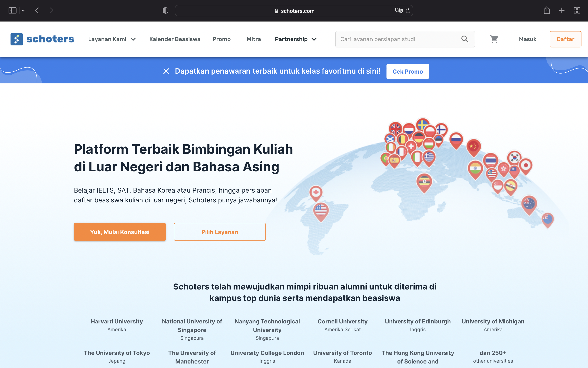Click the schoters.com address bar
The image size is (588, 368).
click(294, 11)
